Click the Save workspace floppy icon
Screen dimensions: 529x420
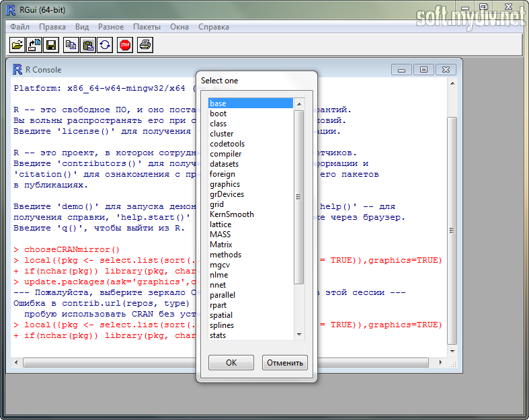(x=51, y=45)
